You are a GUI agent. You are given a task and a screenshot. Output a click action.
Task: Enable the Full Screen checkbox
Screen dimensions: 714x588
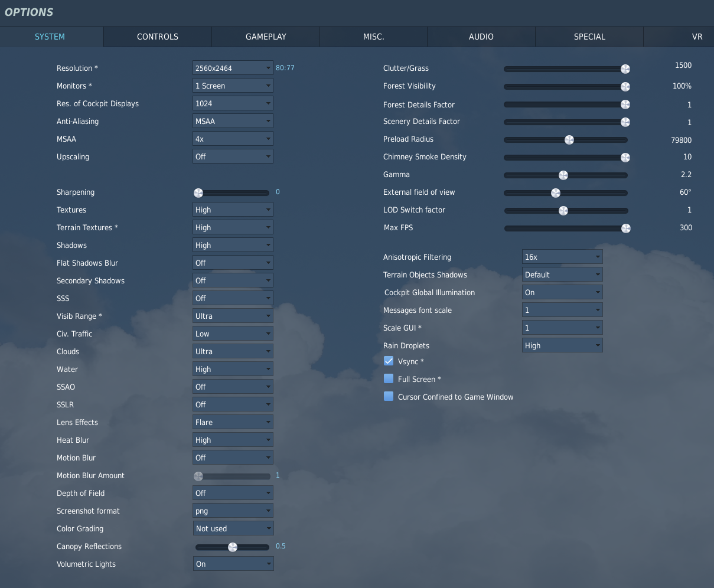click(389, 378)
